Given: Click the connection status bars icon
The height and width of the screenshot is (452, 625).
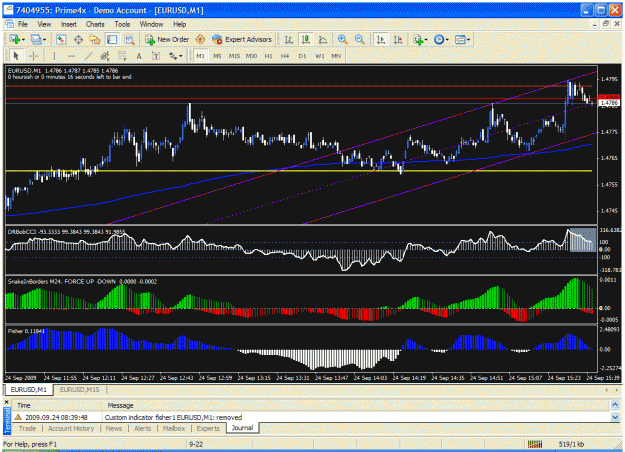Looking at the screenshot, I should [535, 444].
